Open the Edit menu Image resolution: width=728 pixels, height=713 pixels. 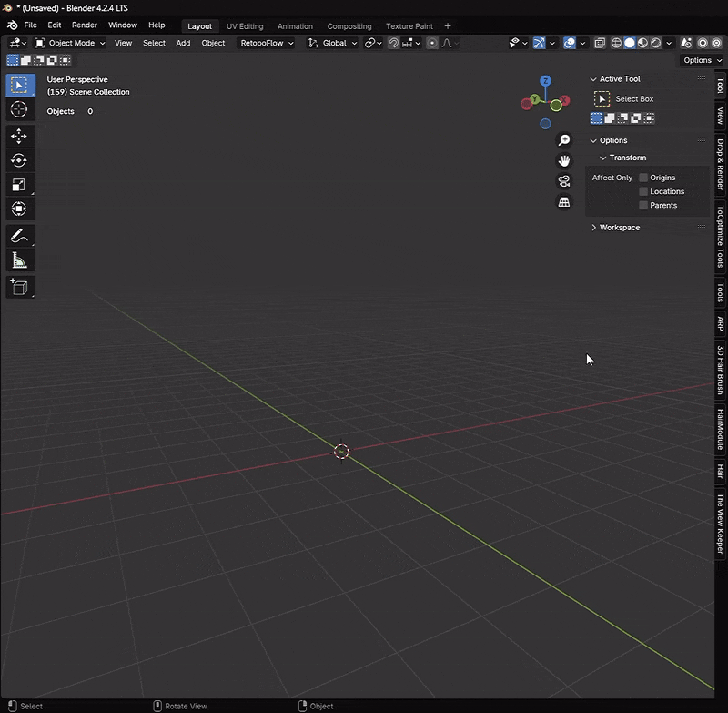point(55,25)
